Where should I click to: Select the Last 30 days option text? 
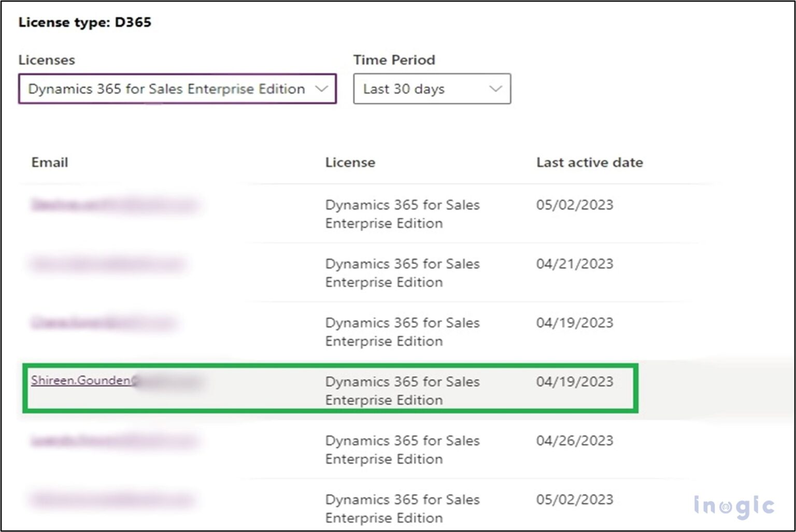point(405,89)
